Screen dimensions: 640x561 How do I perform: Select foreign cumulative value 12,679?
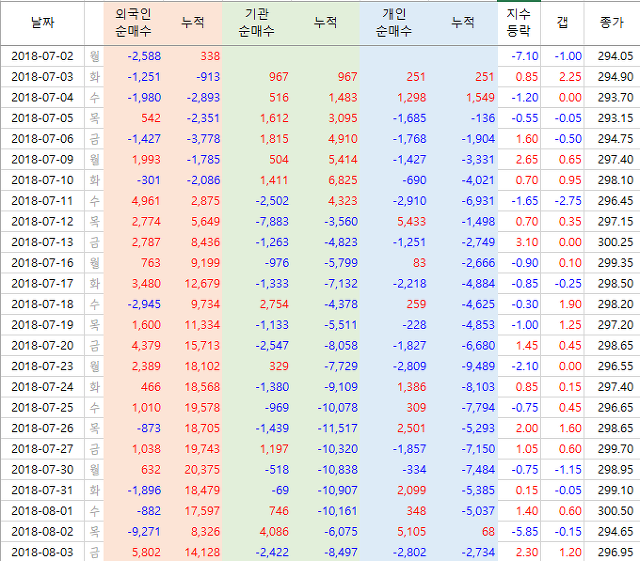202,284
